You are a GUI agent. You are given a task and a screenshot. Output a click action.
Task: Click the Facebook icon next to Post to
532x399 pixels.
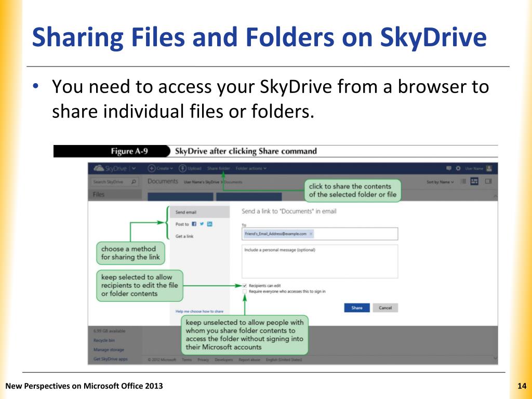tap(194, 224)
